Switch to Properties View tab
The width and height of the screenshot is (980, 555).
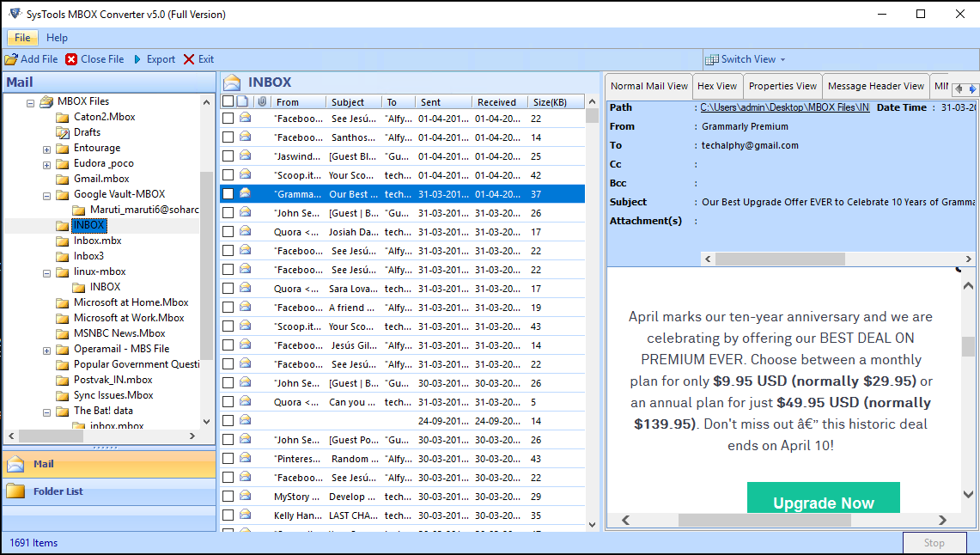pos(782,86)
